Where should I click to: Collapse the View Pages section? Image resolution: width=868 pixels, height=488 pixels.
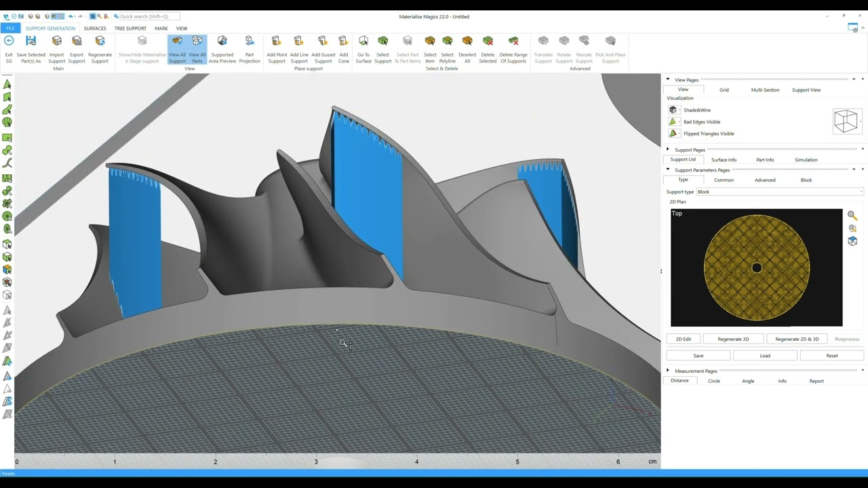[668, 80]
